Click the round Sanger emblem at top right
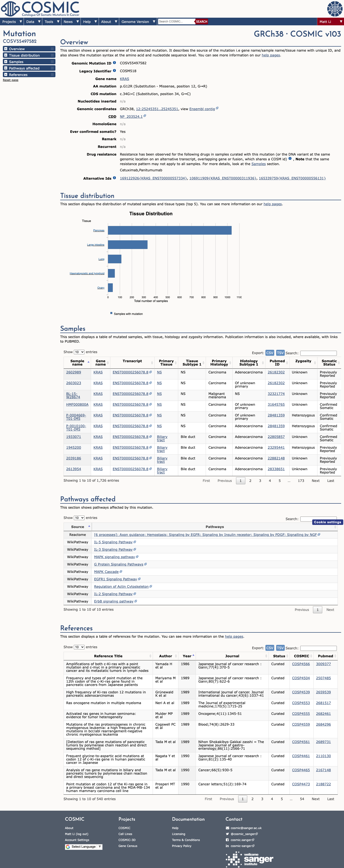Screen dimensions: 344x868 pos(335,9)
